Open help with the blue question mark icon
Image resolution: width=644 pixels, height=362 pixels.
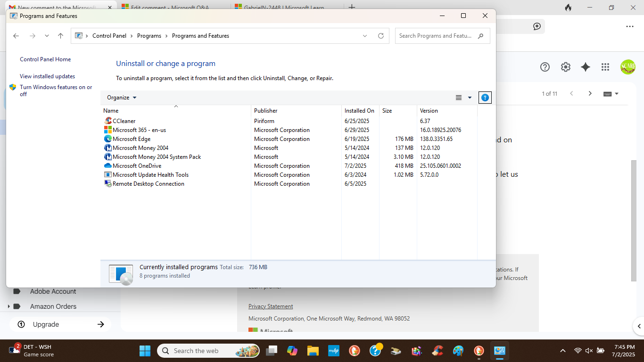[485, 98]
